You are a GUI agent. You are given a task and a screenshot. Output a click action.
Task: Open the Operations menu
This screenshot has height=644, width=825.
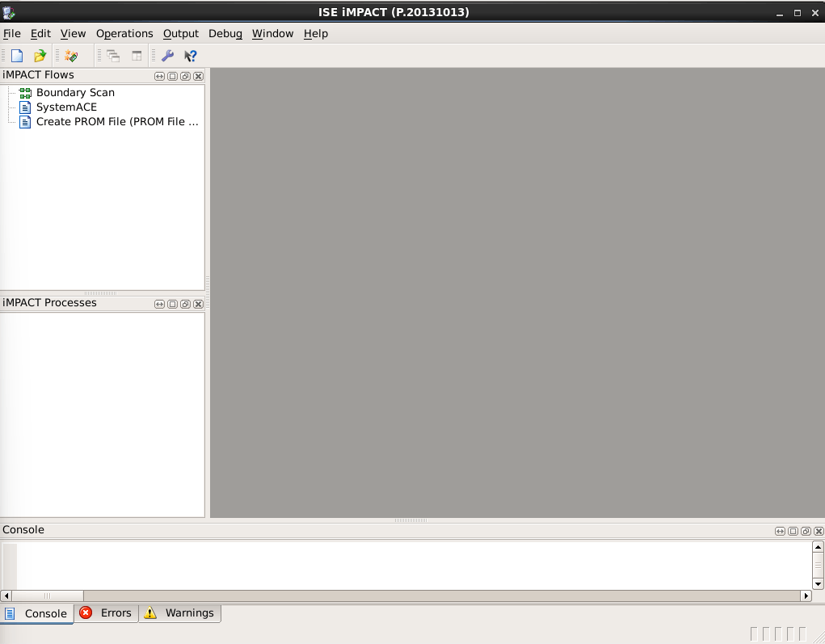click(x=124, y=34)
